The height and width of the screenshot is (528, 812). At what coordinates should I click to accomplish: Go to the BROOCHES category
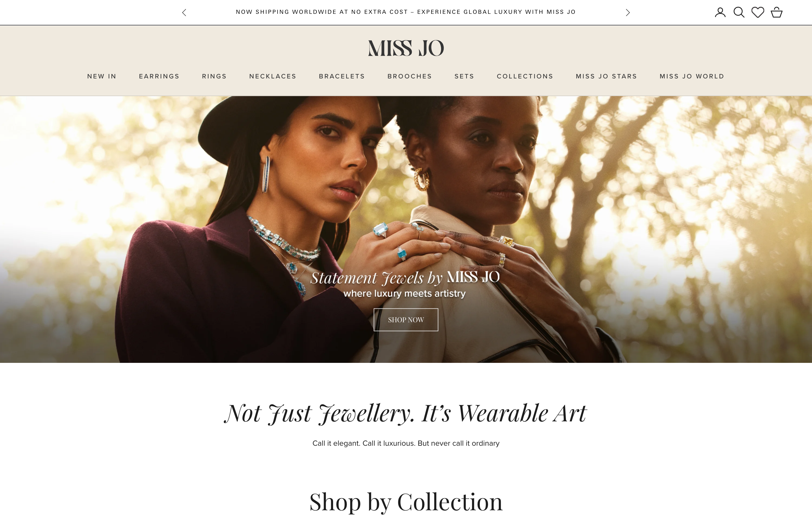pyautogui.click(x=409, y=76)
